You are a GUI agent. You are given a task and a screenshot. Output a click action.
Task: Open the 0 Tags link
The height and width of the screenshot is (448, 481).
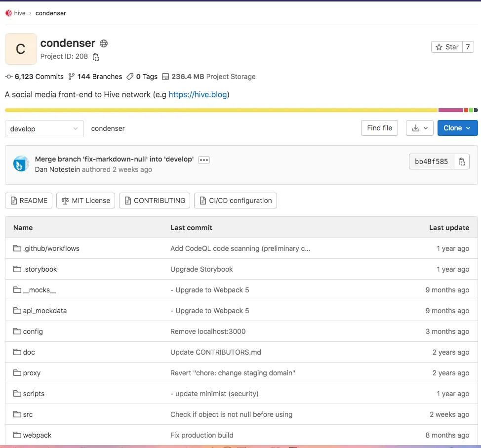142,77
